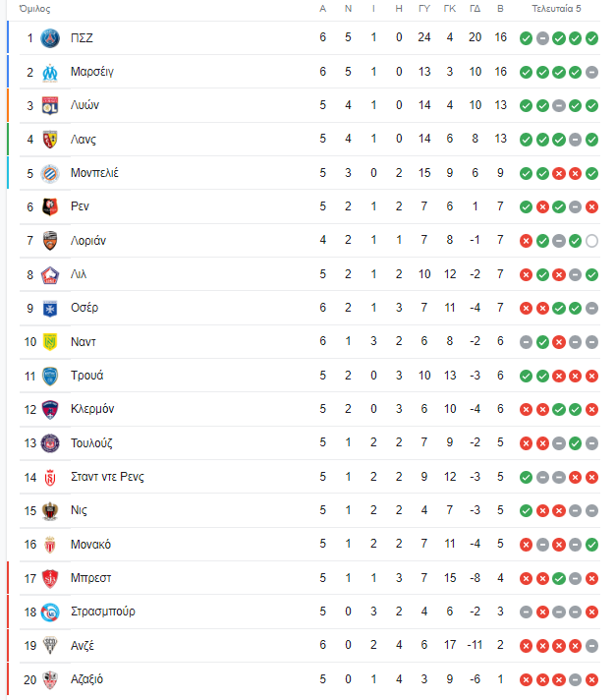Open the Ανζέ team name link

click(83, 646)
